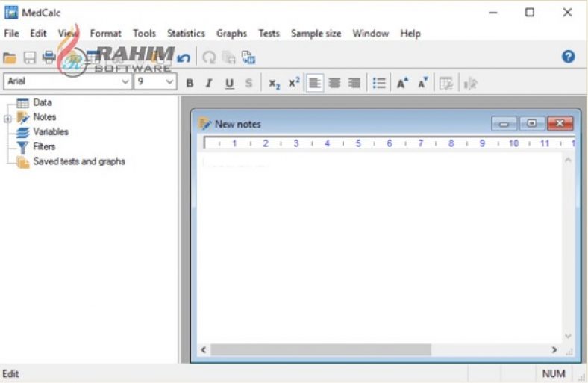The height and width of the screenshot is (383, 588).
Task: Select Saved tests and graphs item
Action: coord(79,161)
